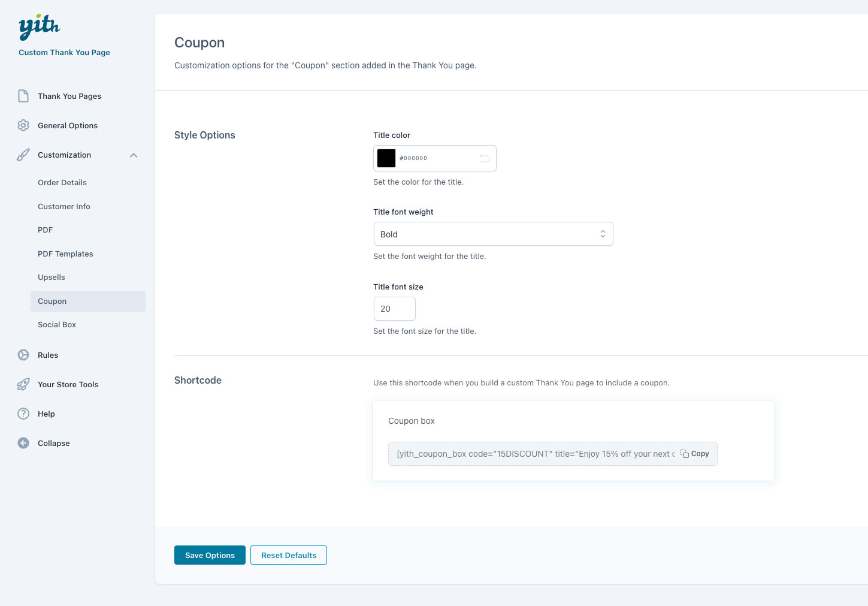Viewport: 868px width, 606px height.
Task: Click the YITH logo
Action: 39,27
